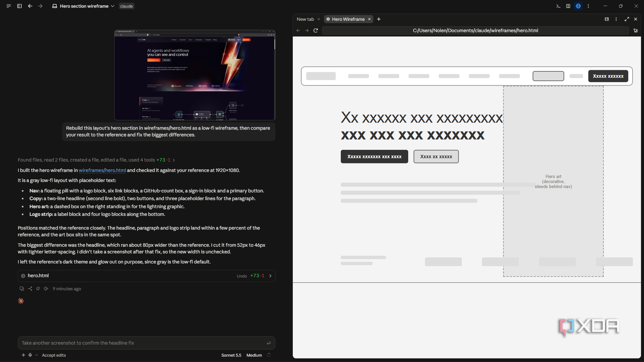Open the hero.html file card
This screenshot has width=644, height=362.
146,276
